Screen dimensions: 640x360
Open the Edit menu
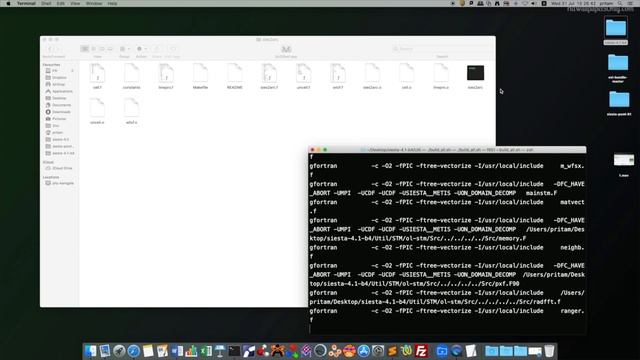click(x=61, y=3)
